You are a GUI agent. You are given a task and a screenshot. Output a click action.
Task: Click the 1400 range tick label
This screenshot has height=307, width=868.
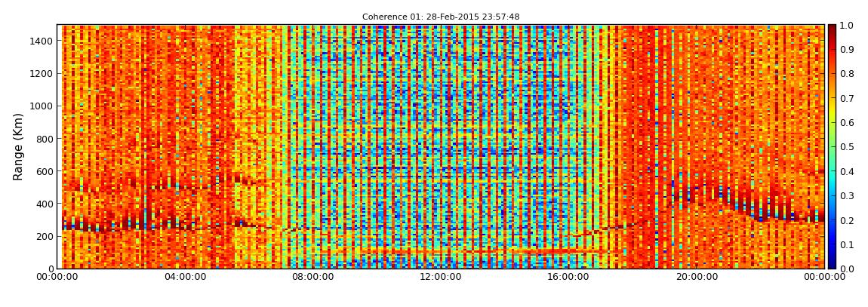pos(42,41)
